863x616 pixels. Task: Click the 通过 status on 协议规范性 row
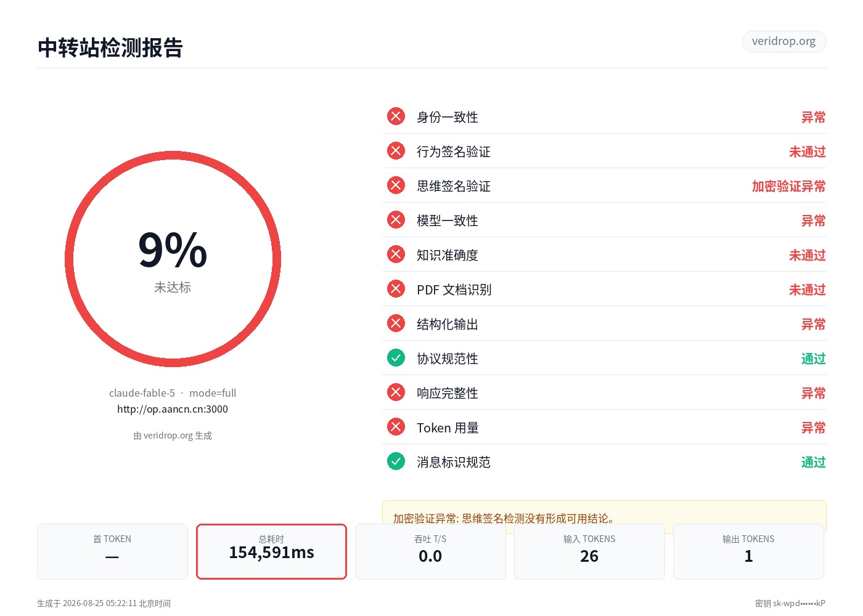813,359
